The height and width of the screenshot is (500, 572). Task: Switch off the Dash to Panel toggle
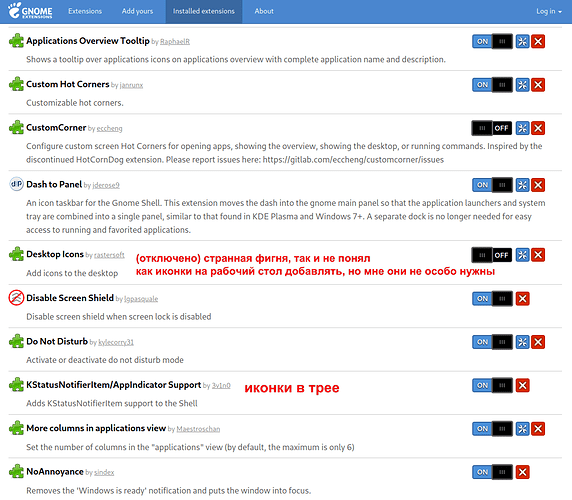[492, 185]
